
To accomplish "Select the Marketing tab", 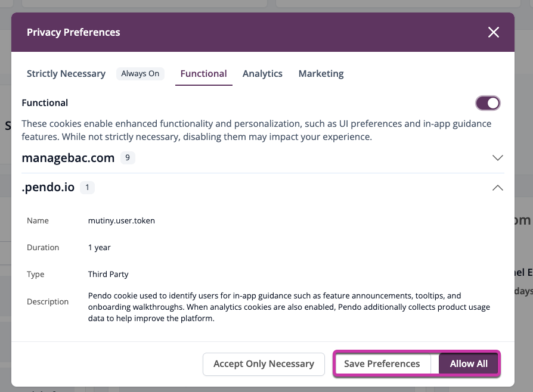I will (321, 74).
